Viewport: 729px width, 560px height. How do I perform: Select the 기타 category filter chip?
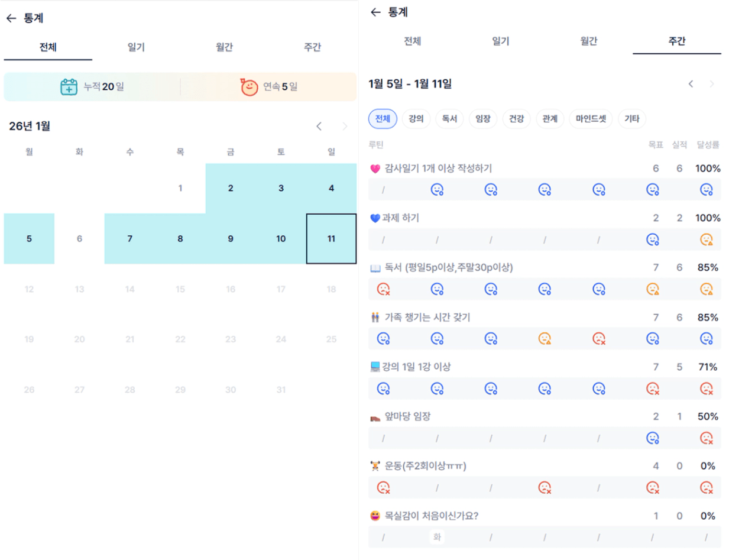coord(632,119)
